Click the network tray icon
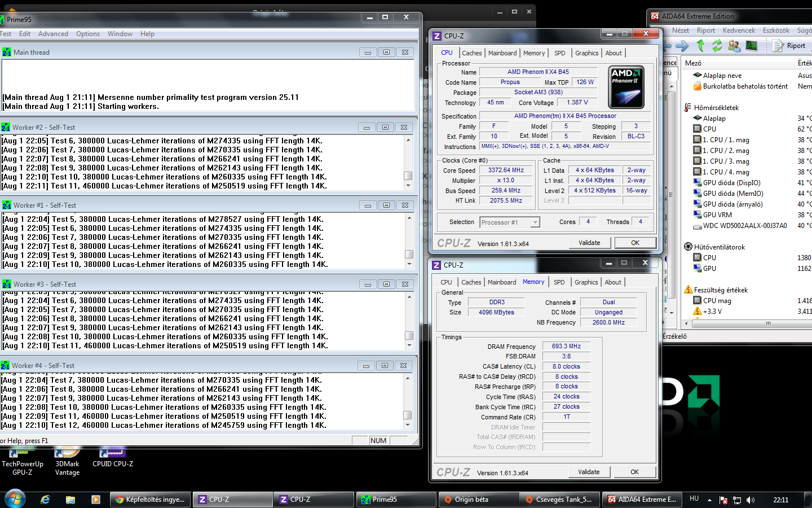 point(736,500)
